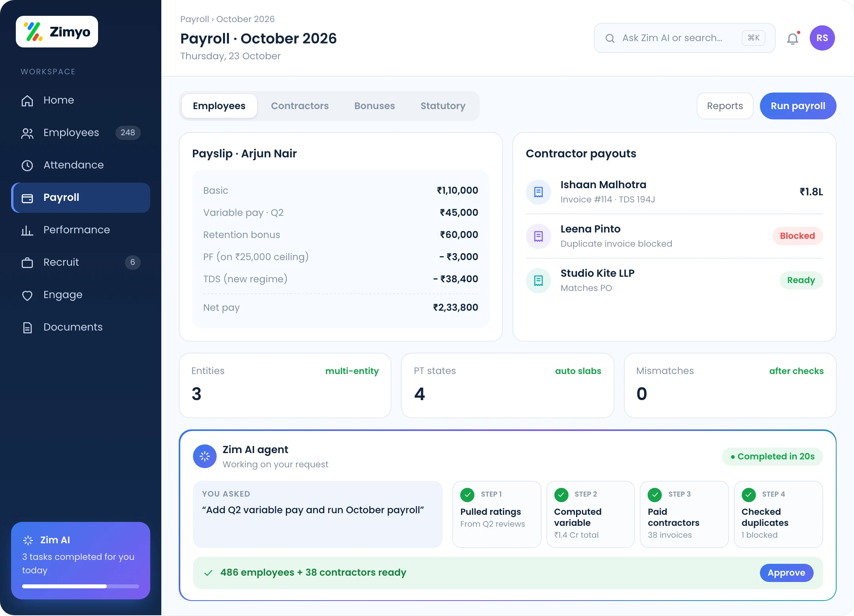Viewport: 854px width, 616px height.
Task: Click the search magnifier icon
Action: (x=610, y=38)
